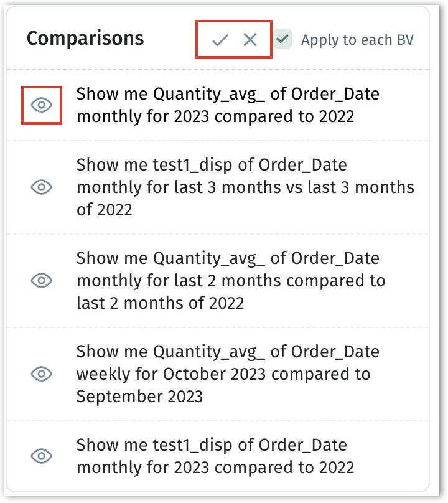Click the bottom eye icon in the Comparisons list

pos(42,456)
